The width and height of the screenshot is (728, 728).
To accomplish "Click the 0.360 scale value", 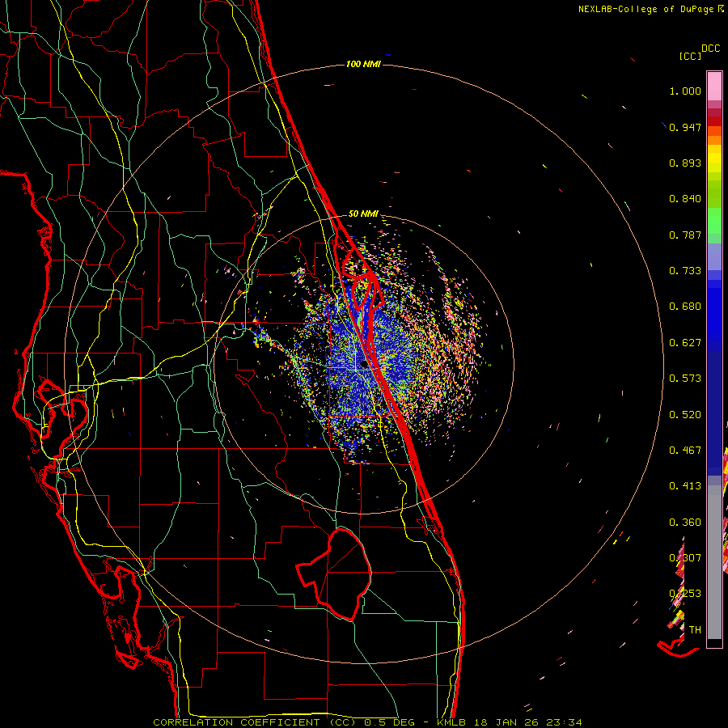I will (685, 523).
